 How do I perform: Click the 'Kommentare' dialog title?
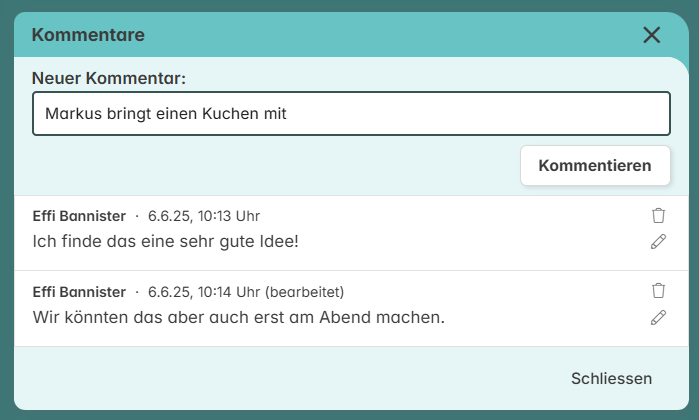[x=88, y=35]
